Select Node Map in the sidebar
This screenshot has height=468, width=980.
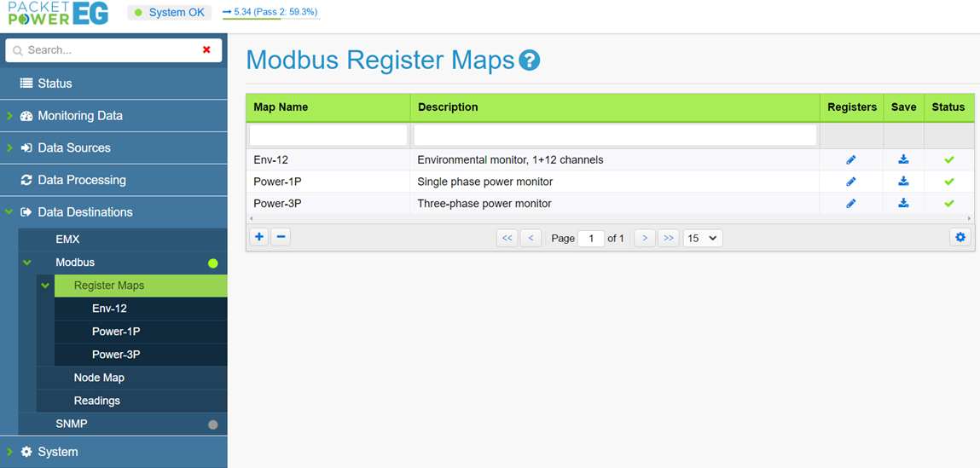(x=99, y=378)
